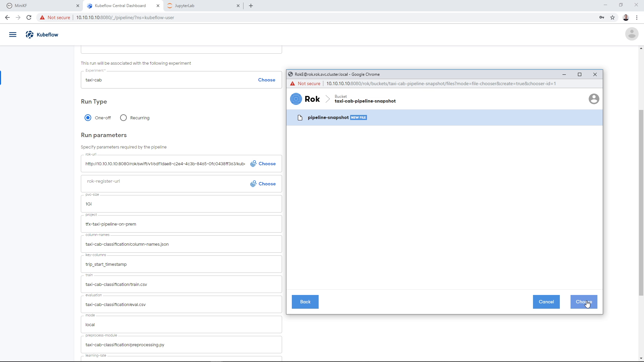Edit the evaluation csv path field

pyautogui.click(x=181, y=304)
